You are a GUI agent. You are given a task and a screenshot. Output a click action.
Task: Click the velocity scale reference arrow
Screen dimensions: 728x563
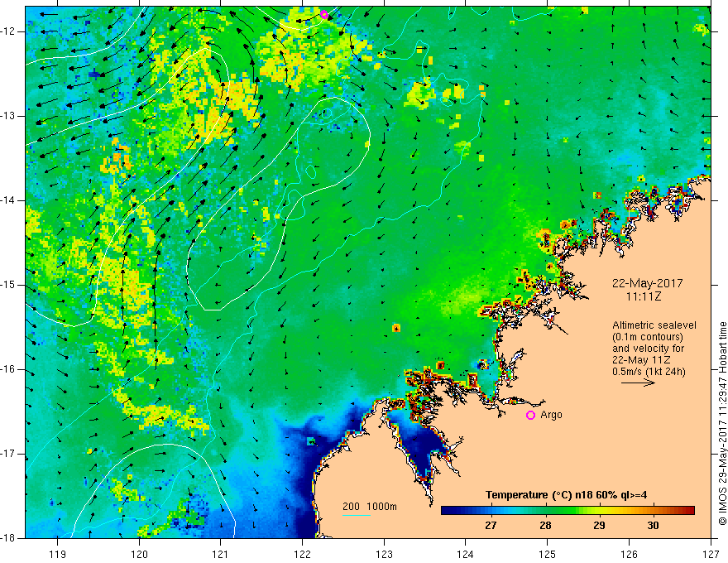coord(638,383)
